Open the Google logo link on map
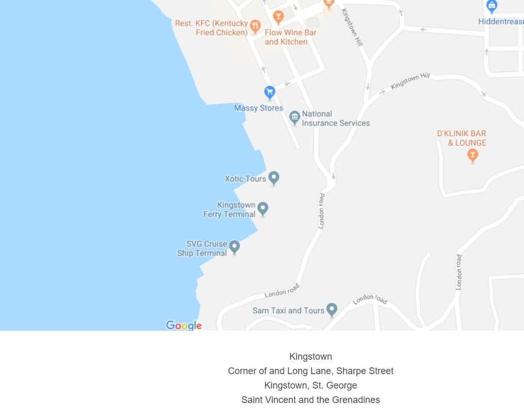This screenshot has height=420, width=524. tap(184, 325)
